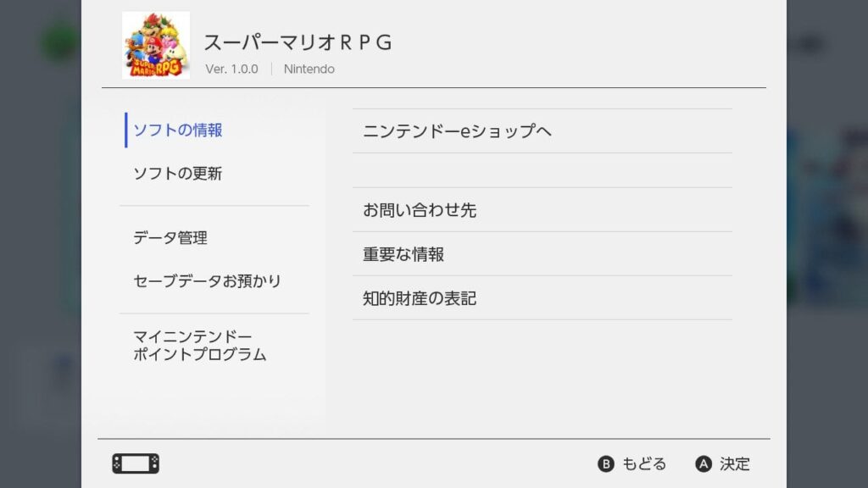
Task: Select データ管理 in the sidebar
Action: coord(170,238)
